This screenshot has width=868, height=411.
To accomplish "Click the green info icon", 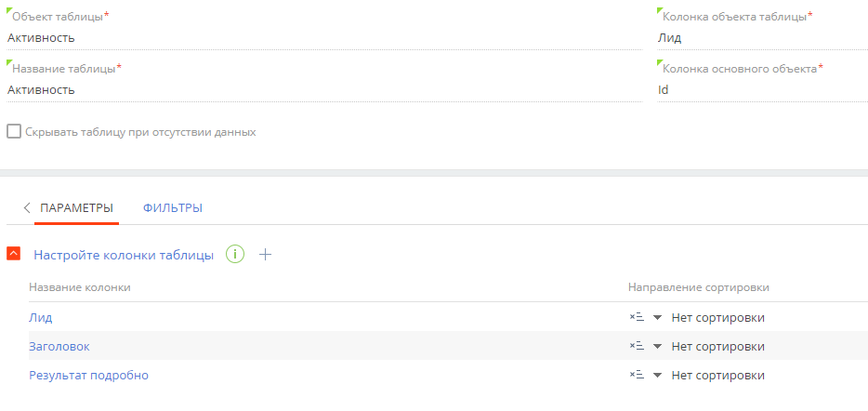I will click(x=235, y=254).
